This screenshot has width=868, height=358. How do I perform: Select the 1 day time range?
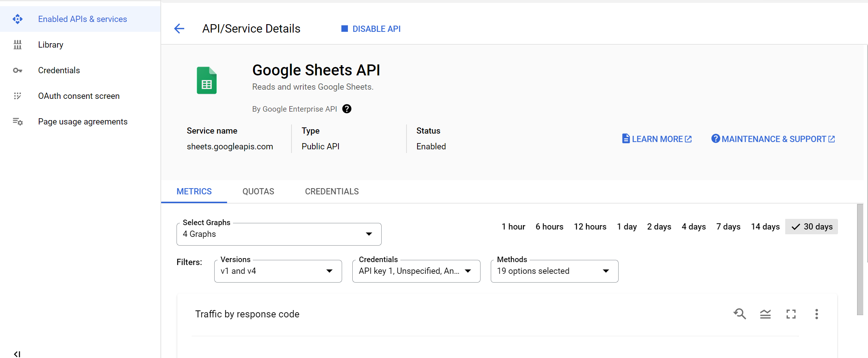(627, 227)
